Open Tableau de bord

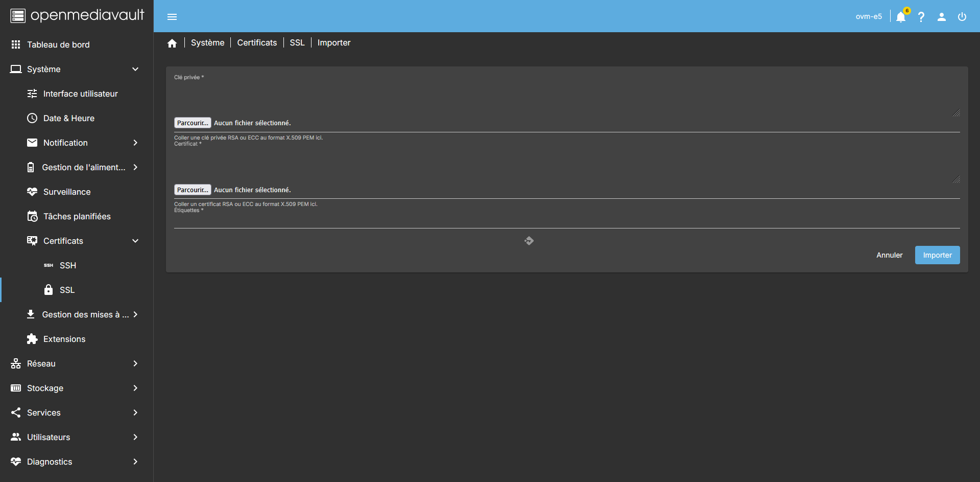click(x=58, y=44)
